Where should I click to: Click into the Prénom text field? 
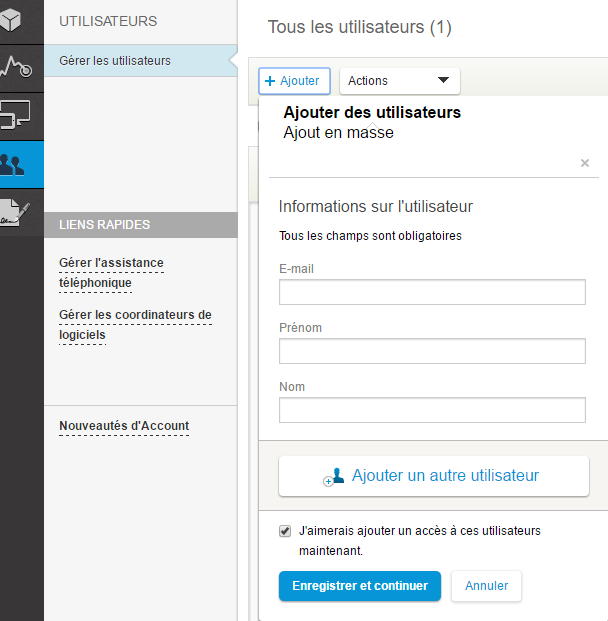pyautogui.click(x=432, y=351)
